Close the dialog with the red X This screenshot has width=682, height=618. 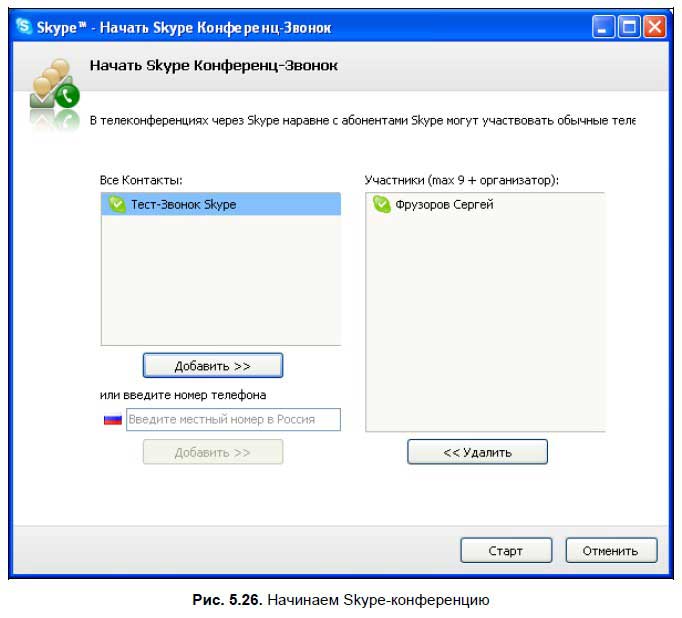coord(654,26)
